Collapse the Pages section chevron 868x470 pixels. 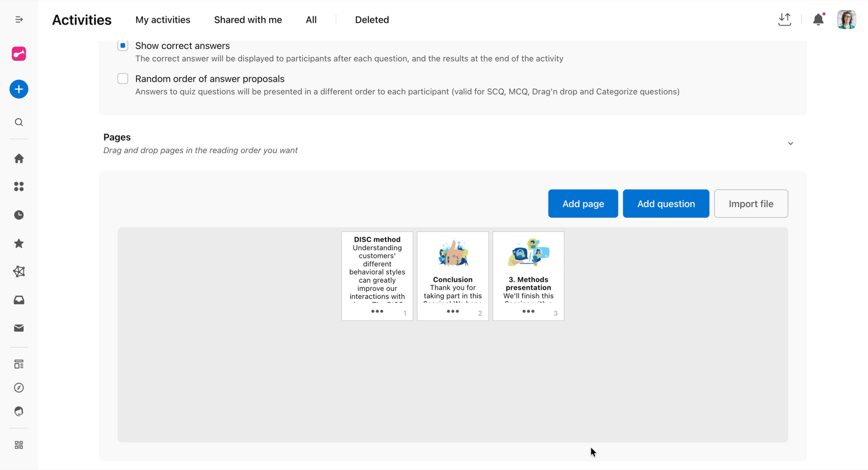click(790, 144)
